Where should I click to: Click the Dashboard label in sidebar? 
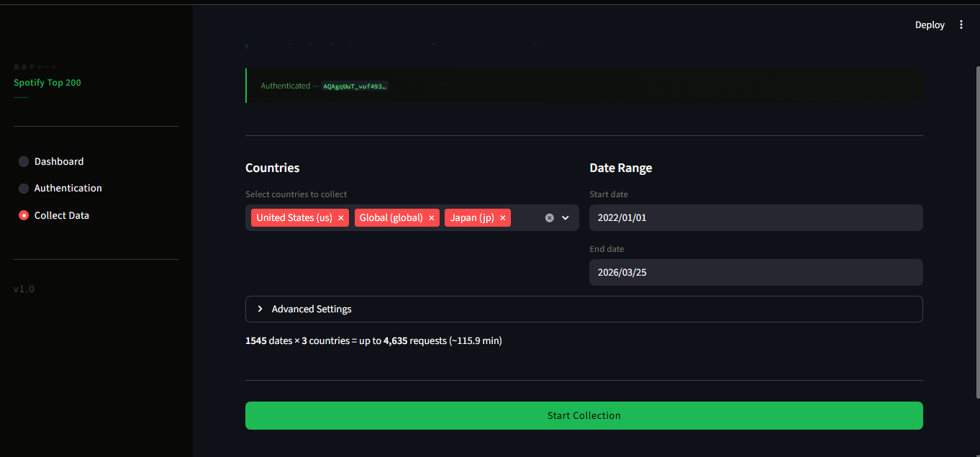coord(59,162)
